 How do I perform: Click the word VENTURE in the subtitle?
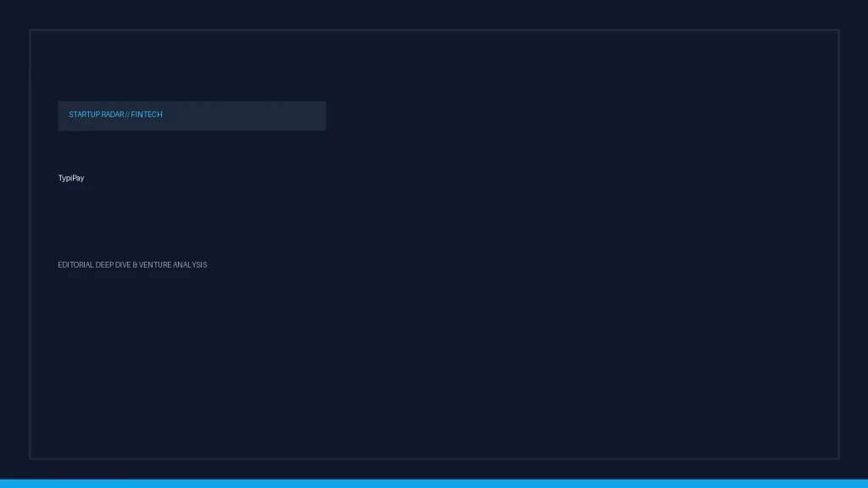[x=155, y=265]
